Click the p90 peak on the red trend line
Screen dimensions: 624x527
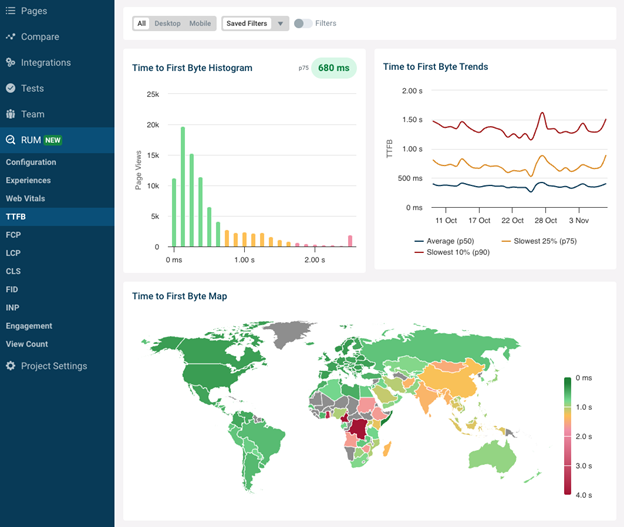[x=542, y=113]
